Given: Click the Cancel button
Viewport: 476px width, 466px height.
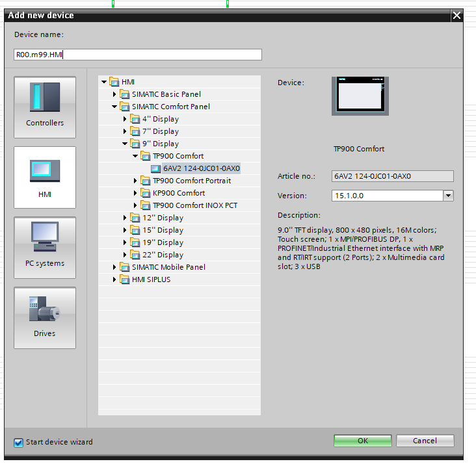Looking at the screenshot, I should pyautogui.click(x=425, y=441).
